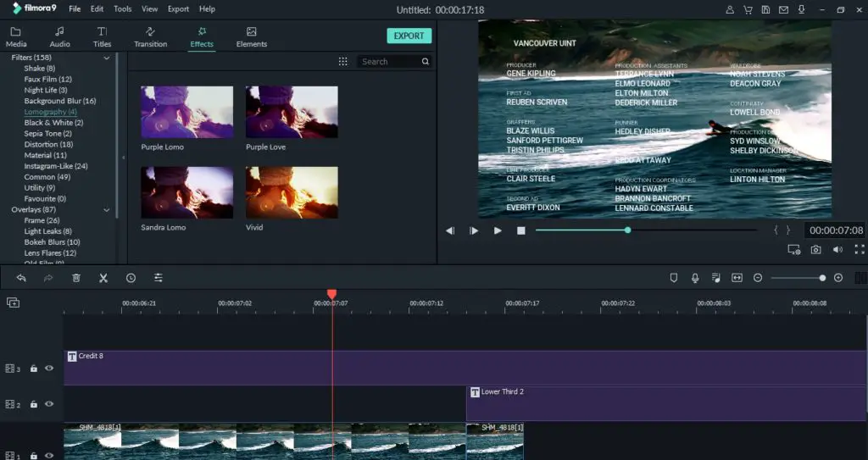Toggle lock on track 3
The height and width of the screenshot is (460, 868).
33,369
